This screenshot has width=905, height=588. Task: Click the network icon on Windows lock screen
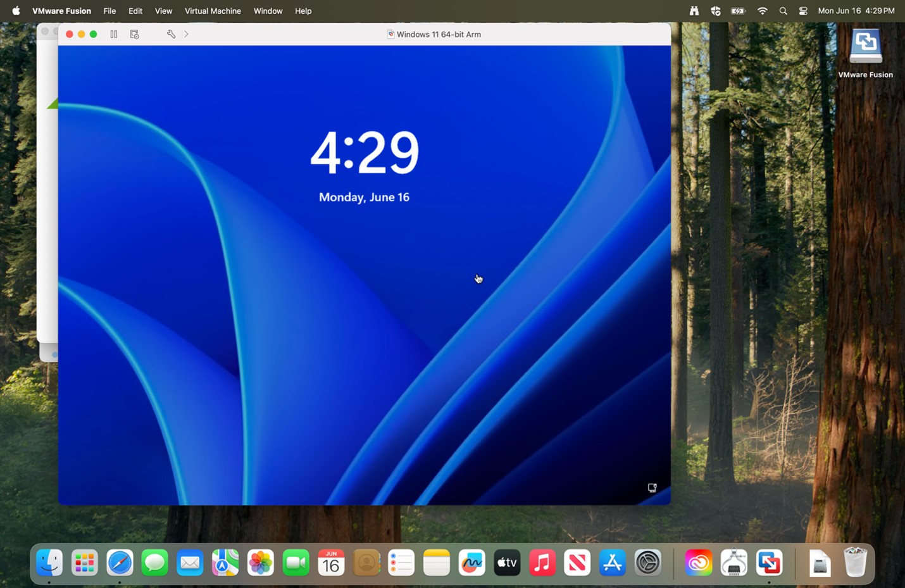point(652,488)
